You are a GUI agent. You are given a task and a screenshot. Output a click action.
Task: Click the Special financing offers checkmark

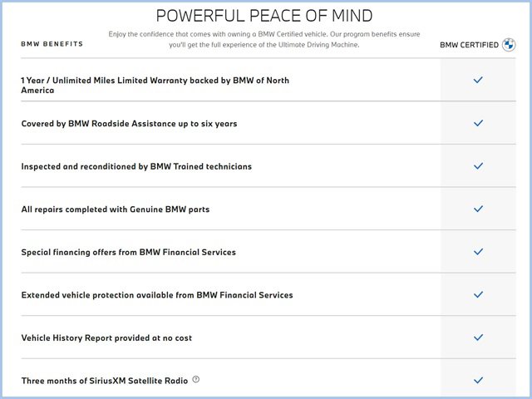[x=478, y=252]
